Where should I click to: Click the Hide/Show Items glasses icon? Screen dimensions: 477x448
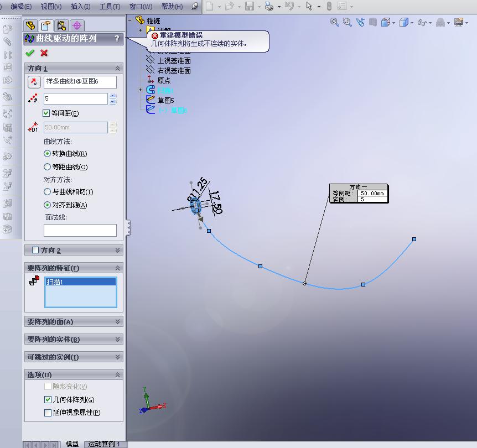coord(422,23)
